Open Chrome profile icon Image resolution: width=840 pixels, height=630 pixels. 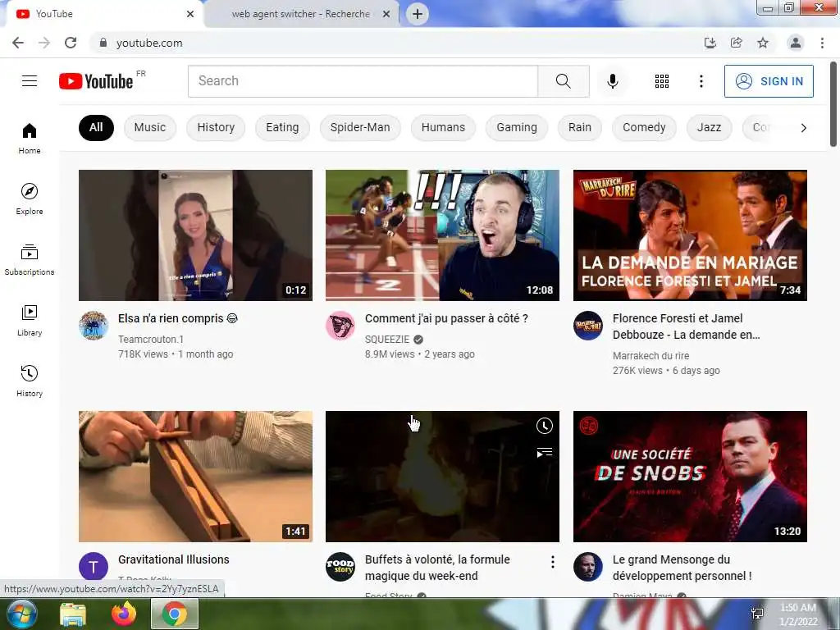796,43
